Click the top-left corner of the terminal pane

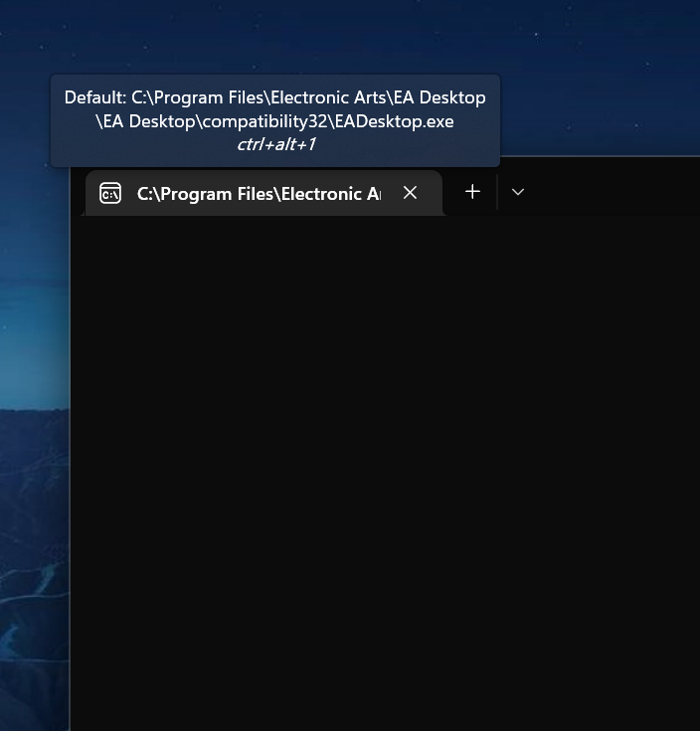[82, 225]
